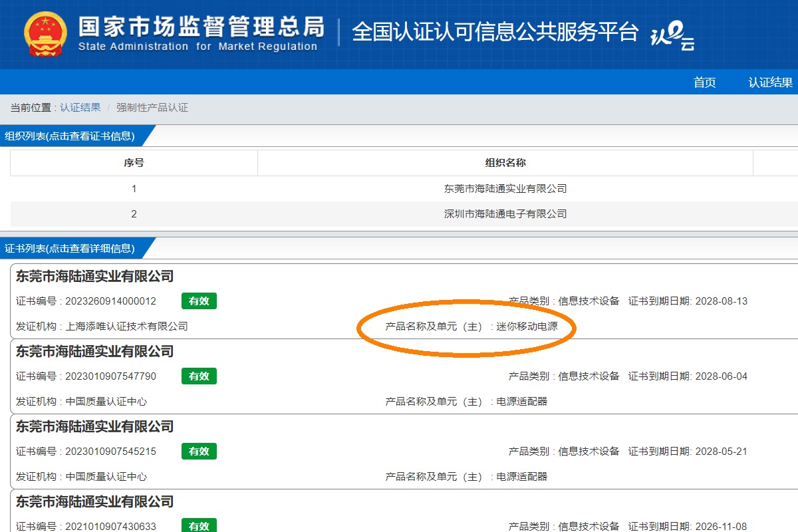Click product name 迷你移动电源

click(527, 327)
